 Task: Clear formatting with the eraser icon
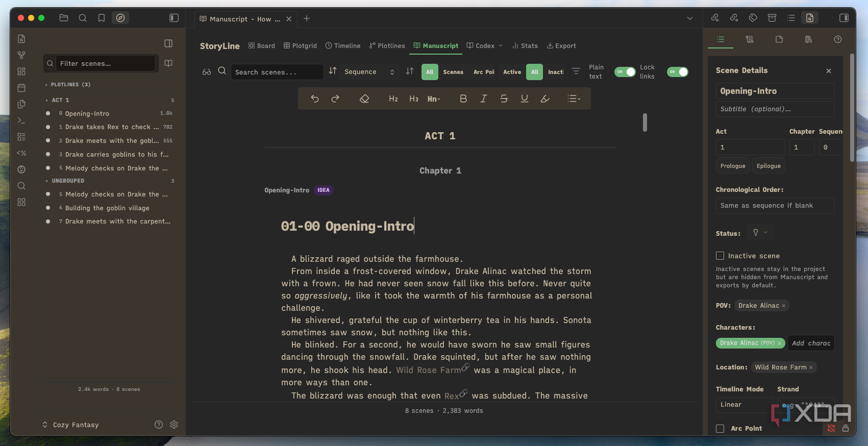(364, 99)
